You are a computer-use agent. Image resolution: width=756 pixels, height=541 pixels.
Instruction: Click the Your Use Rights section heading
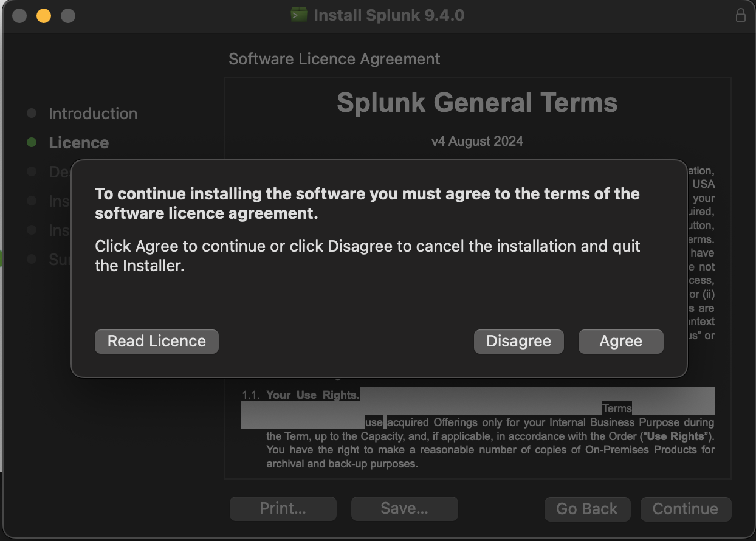[312, 395]
